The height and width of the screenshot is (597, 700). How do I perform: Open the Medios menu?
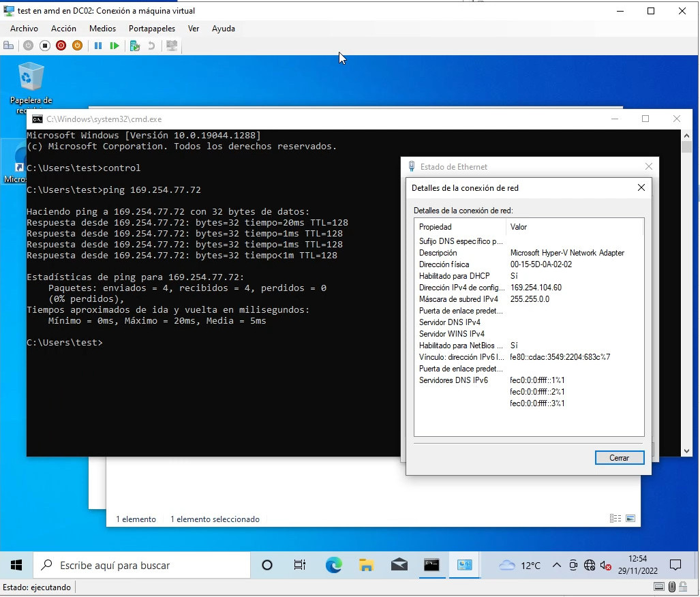tap(102, 29)
